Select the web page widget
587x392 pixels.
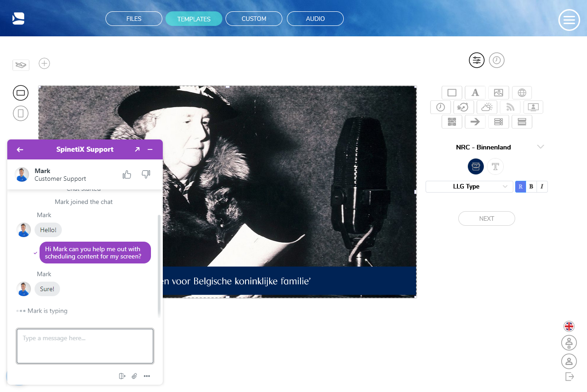(x=522, y=93)
